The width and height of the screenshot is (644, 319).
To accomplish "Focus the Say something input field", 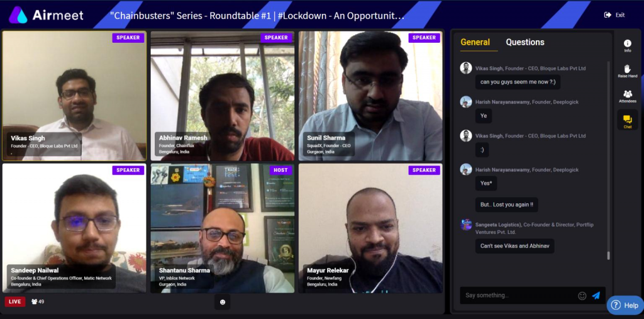I will click(x=518, y=295).
